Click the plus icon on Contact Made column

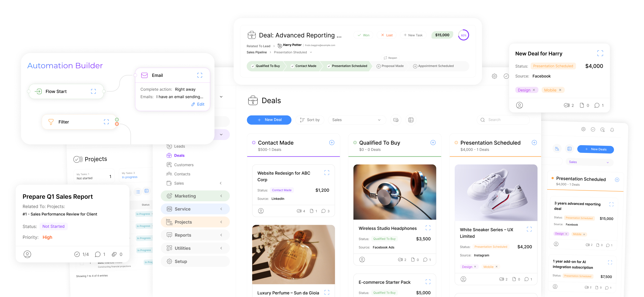[x=332, y=142]
